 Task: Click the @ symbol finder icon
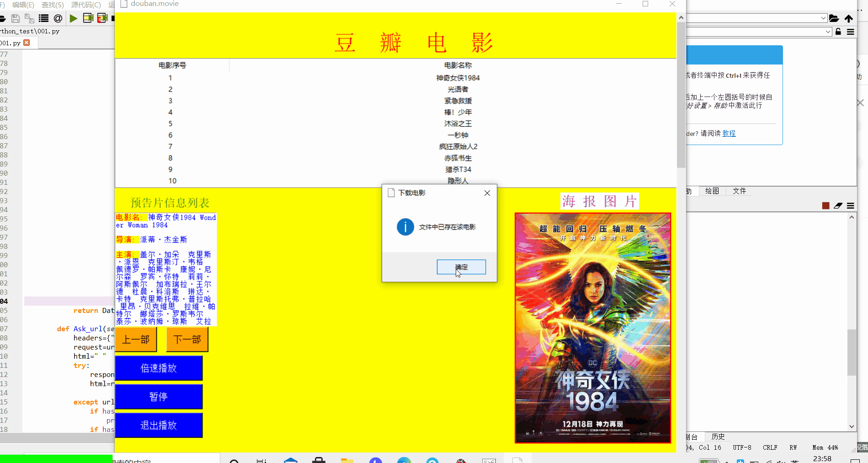click(x=58, y=18)
